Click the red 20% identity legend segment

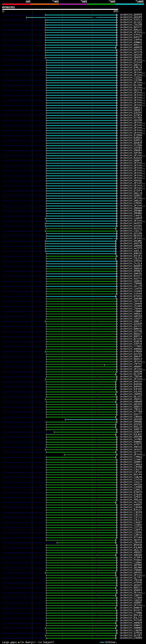pyautogui.click(x=16, y=4)
